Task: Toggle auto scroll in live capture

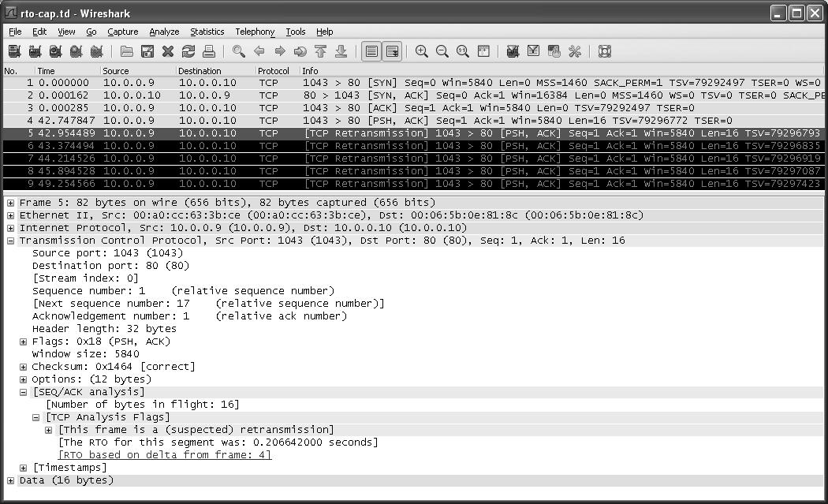Action: click(x=391, y=52)
